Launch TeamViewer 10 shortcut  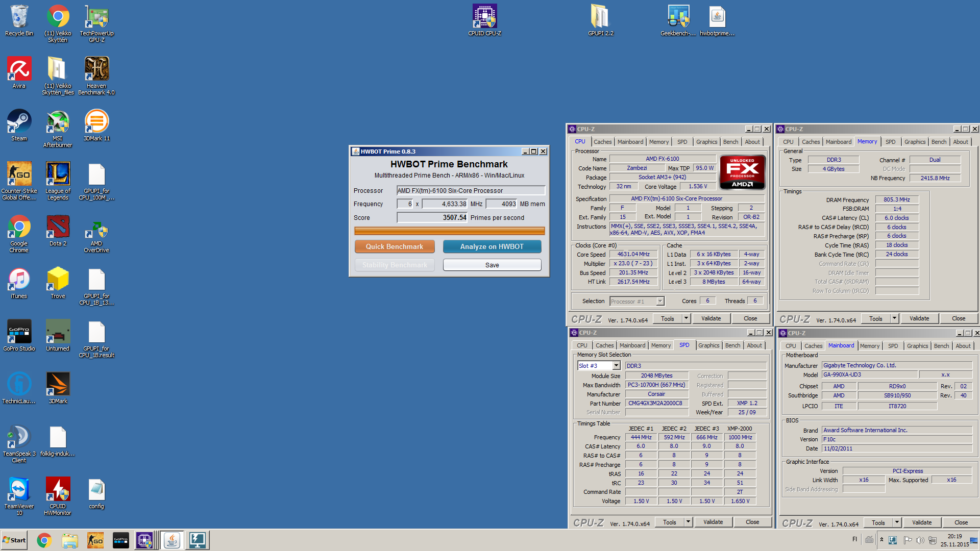(19, 497)
